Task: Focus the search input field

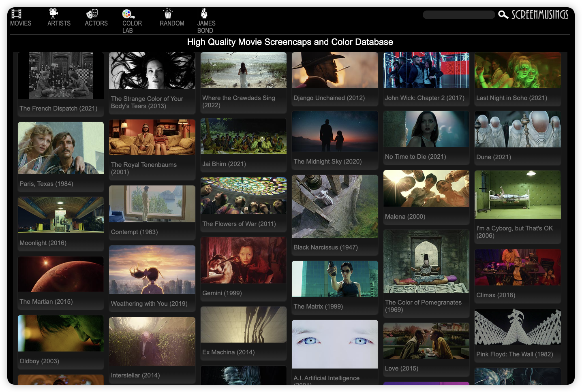Action: [459, 15]
